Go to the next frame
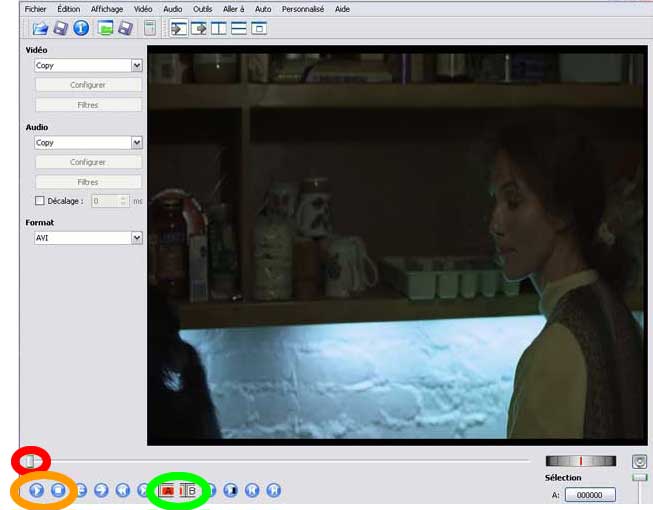 click(x=101, y=490)
